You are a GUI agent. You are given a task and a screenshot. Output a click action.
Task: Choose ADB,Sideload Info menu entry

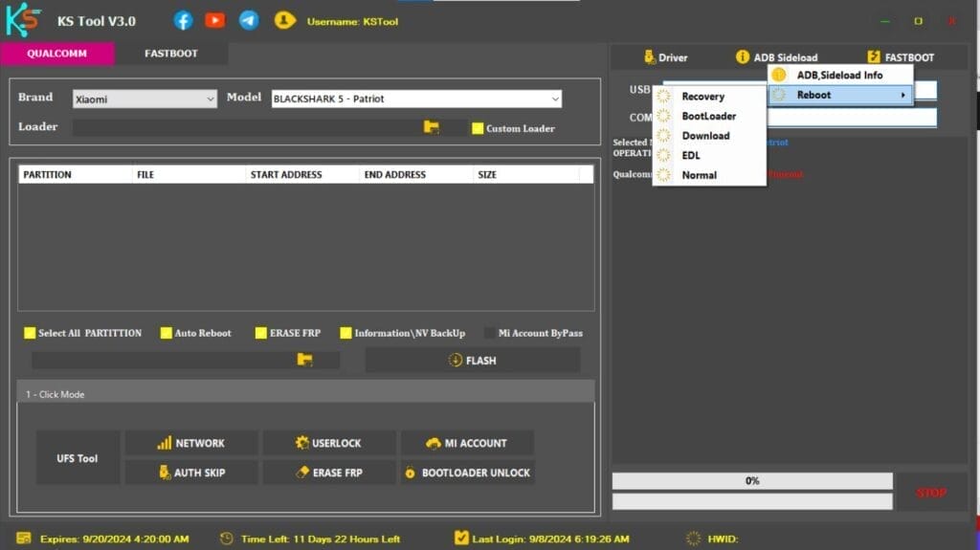(840, 75)
